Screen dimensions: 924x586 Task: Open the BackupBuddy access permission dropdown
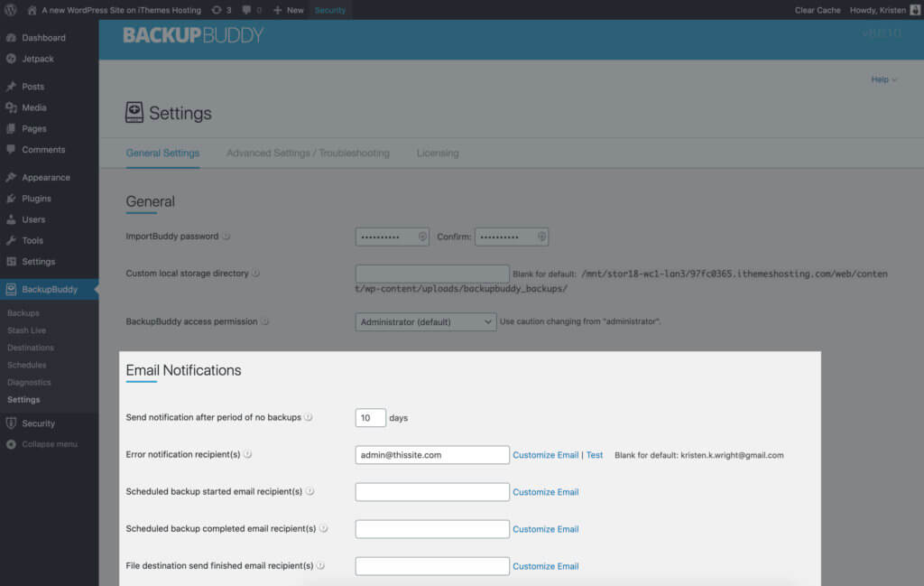426,321
